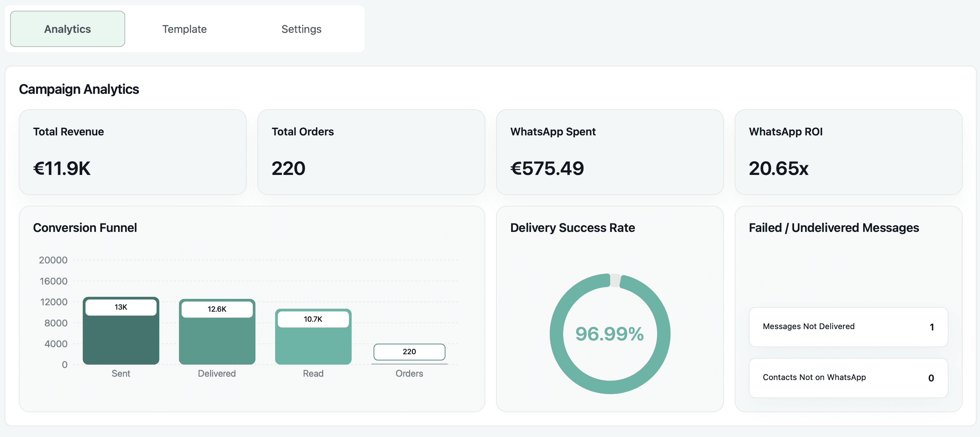Select the Total Orders card

371,152
